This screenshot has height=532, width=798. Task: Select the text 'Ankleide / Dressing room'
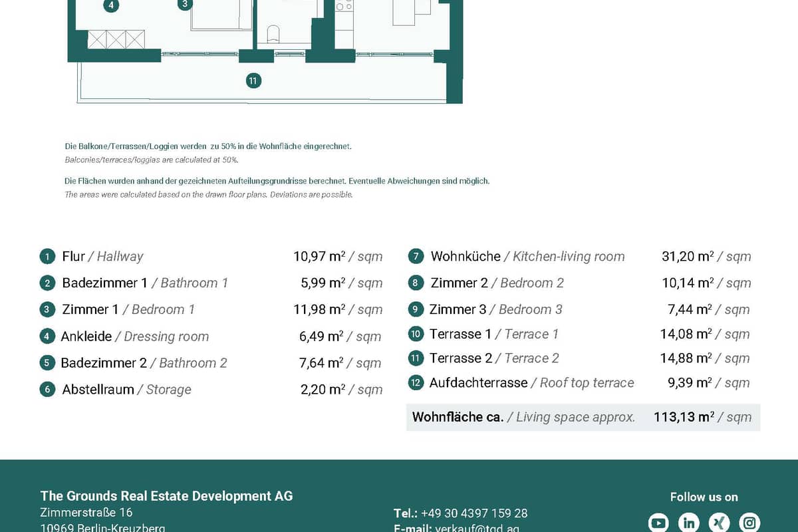135,336
